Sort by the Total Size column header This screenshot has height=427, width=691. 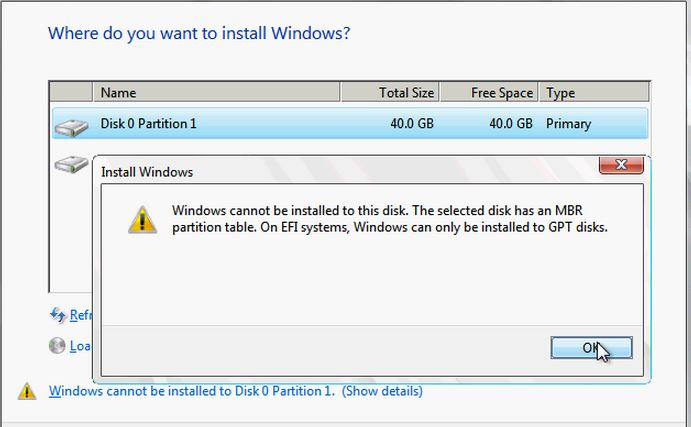(390, 93)
